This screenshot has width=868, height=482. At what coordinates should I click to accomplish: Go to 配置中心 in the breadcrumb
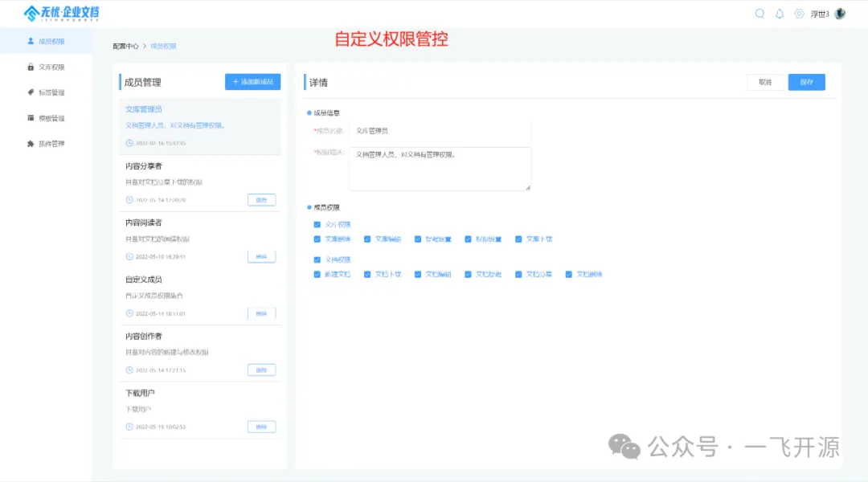(x=125, y=47)
